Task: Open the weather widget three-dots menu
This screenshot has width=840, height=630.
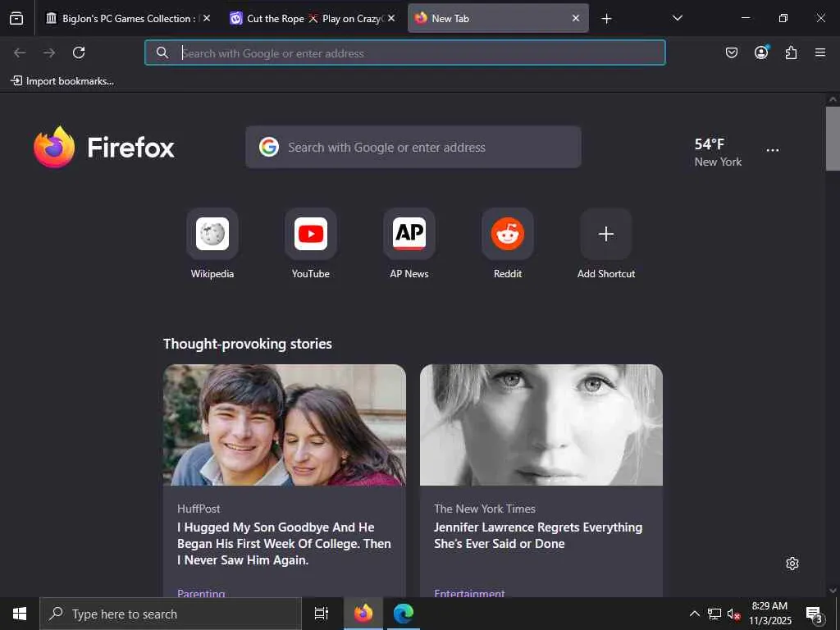Action: pyautogui.click(x=773, y=151)
